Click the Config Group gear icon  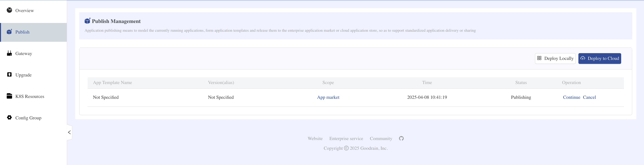[x=9, y=118]
